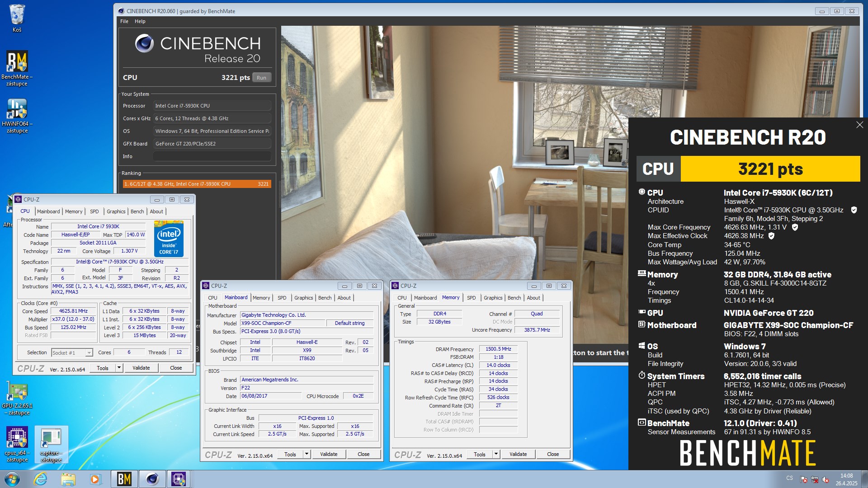The image size is (868, 488).
Task: Click the verified shield next to CPUID
Action: [x=854, y=210]
